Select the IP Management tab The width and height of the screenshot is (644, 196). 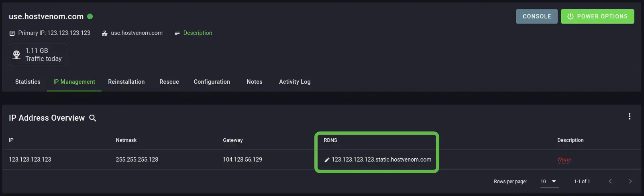click(74, 82)
